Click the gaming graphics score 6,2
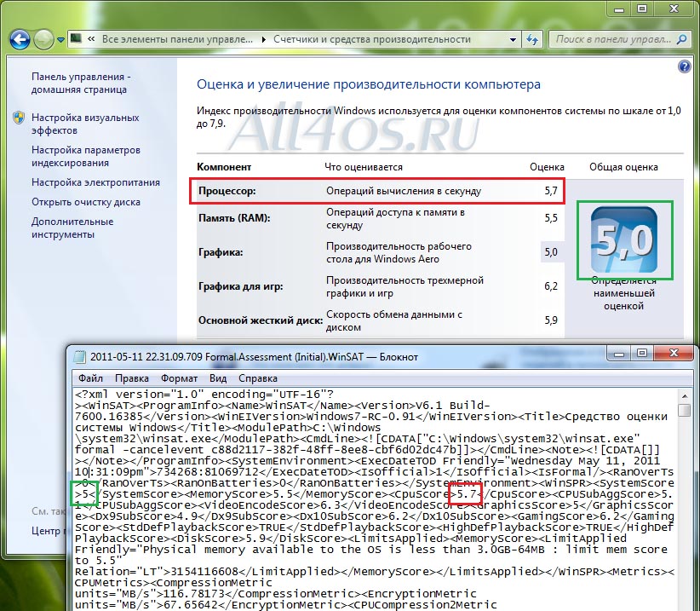 click(551, 286)
